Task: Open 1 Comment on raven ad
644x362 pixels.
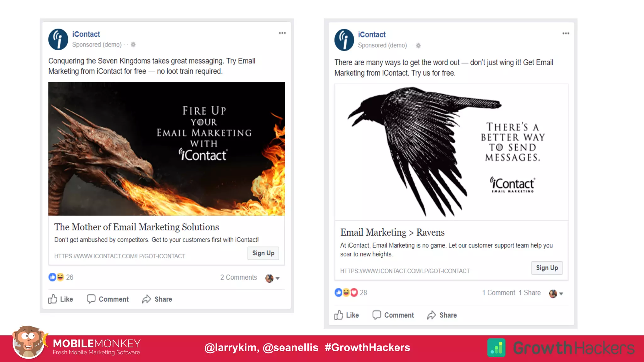Action: (498, 293)
